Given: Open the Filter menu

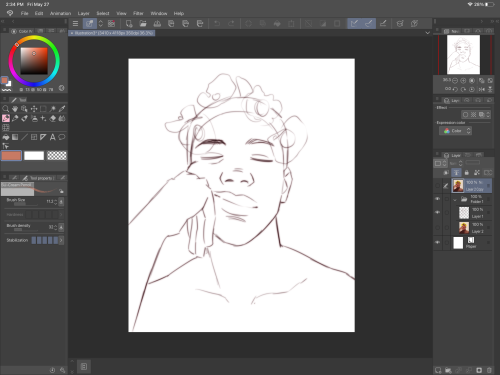Looking at the screenshot, I should 138,13.
